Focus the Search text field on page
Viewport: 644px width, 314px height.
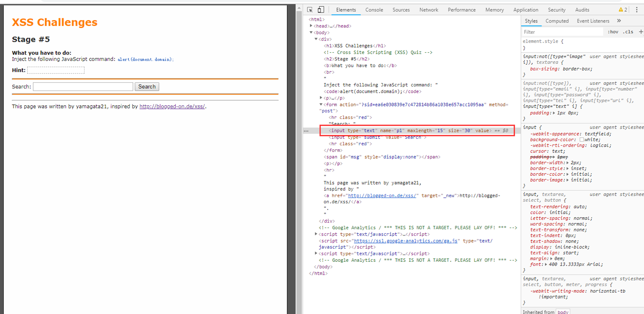click(83, 86)
